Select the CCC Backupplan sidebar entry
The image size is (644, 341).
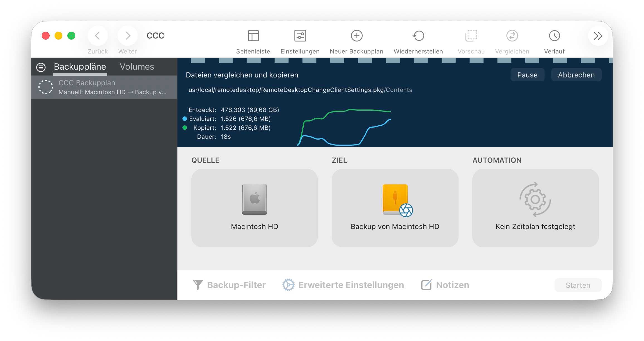coord(104,87)
